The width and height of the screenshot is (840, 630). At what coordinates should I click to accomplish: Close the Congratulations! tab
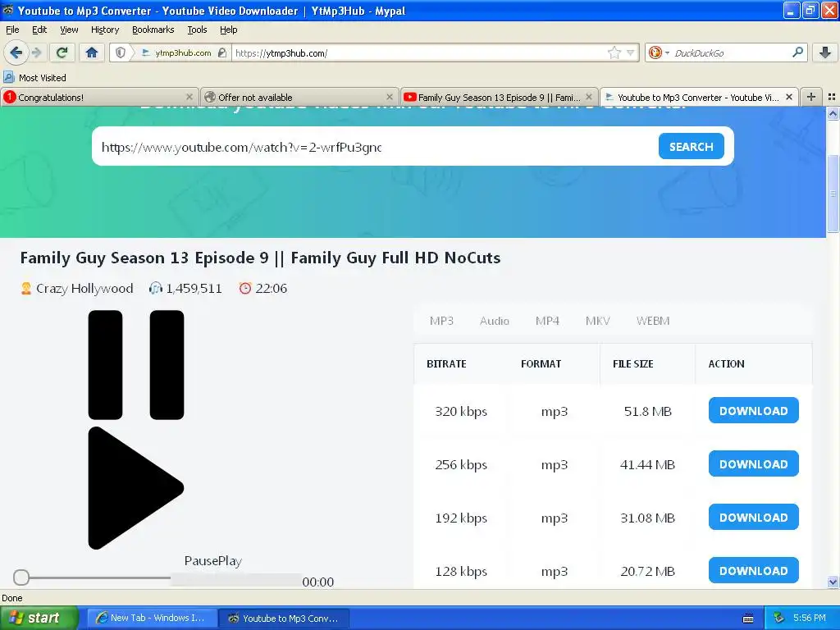pyautogui.click(x=189, y=97)
